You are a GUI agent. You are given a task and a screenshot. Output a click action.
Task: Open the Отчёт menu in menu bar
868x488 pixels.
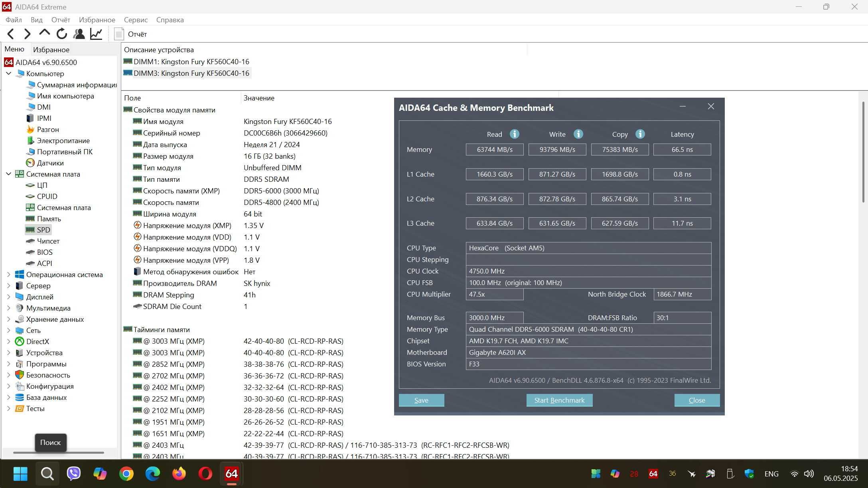point(61,20)
